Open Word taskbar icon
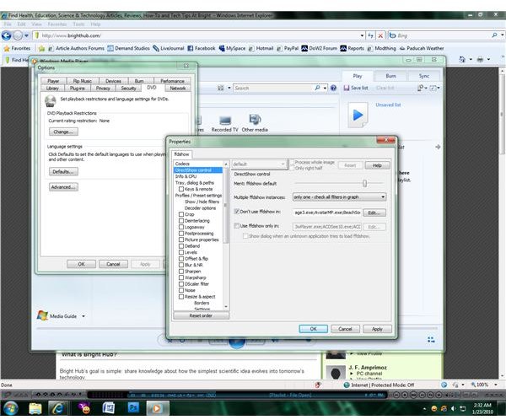 click(x=109, y=408)
